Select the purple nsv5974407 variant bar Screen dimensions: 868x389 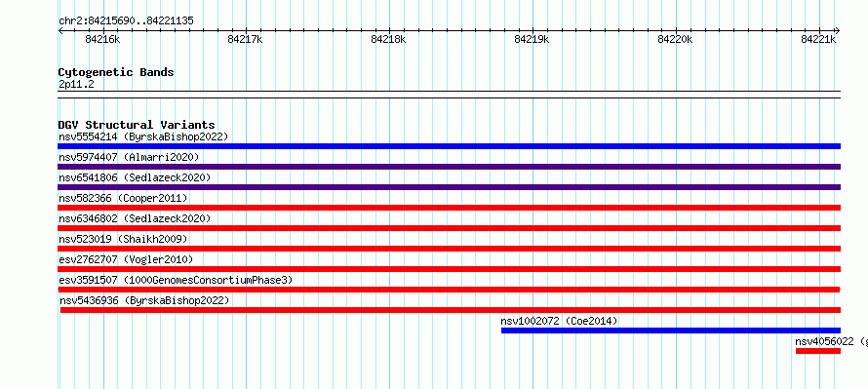(449, 167)
